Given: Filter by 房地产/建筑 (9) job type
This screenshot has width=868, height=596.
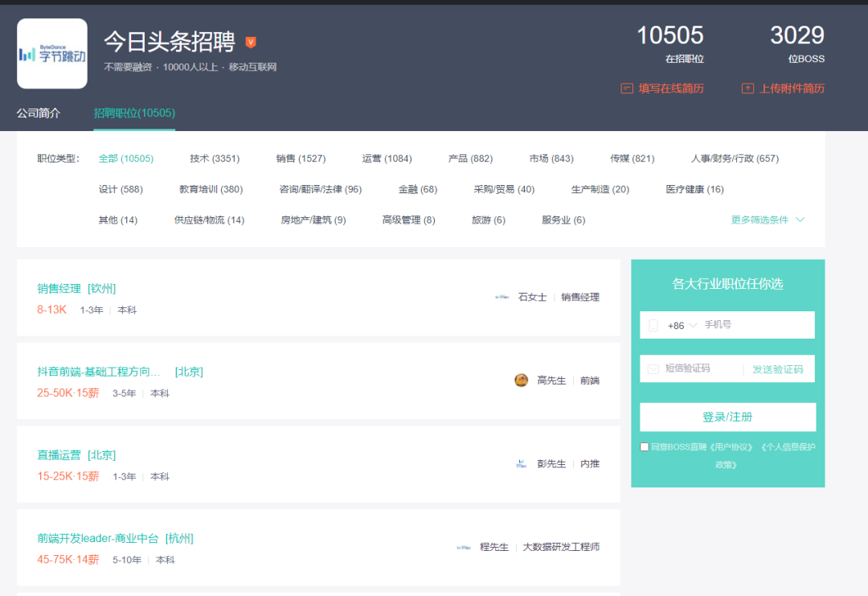Looking at the screenshot, I should pos(313,220).
